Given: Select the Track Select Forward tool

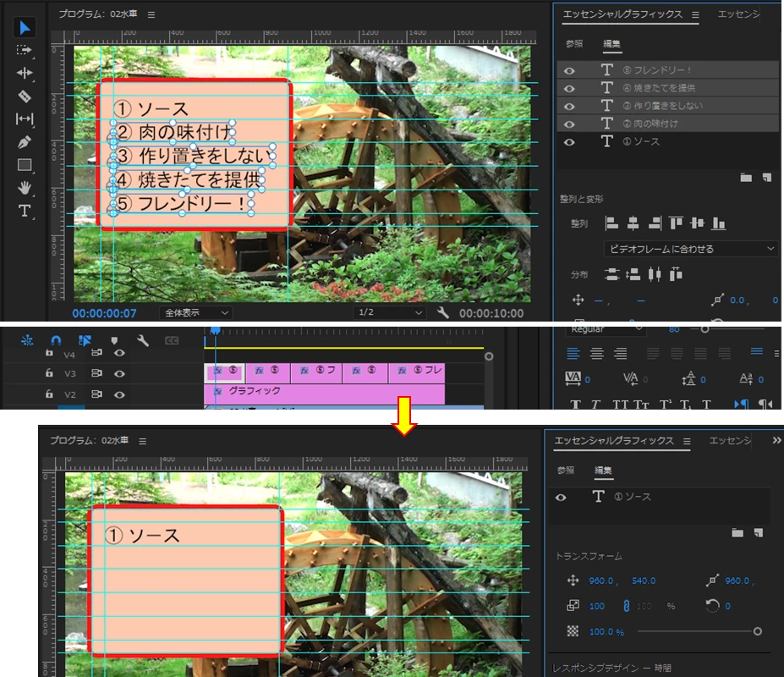Looking at the screenshot, I should point(24,50).
